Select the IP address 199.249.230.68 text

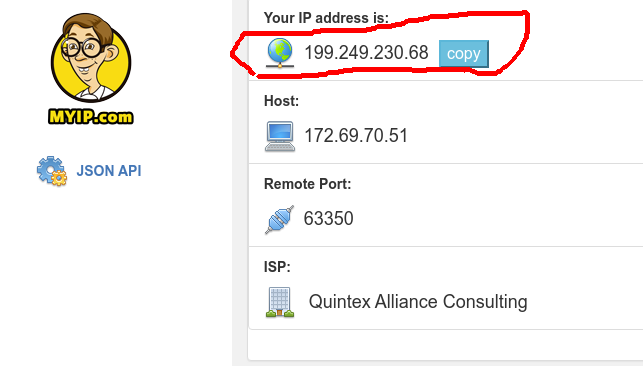click(x=366, y=53)
